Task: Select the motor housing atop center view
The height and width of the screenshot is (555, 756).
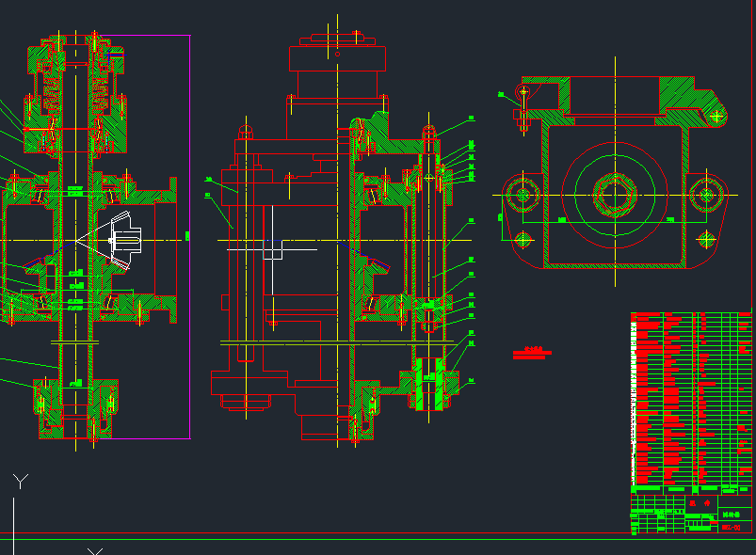Action: tap(337, 58)
